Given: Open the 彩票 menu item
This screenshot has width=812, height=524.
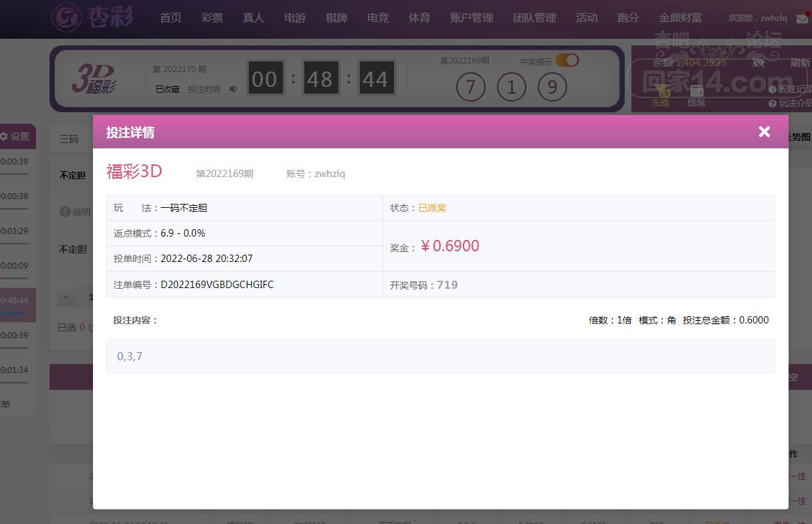Looking at the screenshot, I should pyautogui.click(x=212, y=18).
